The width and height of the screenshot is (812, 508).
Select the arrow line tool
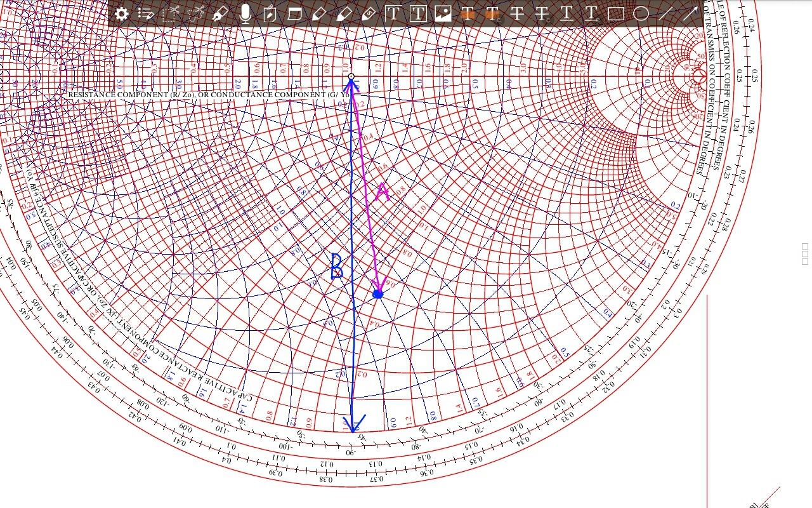coord(691,13)
